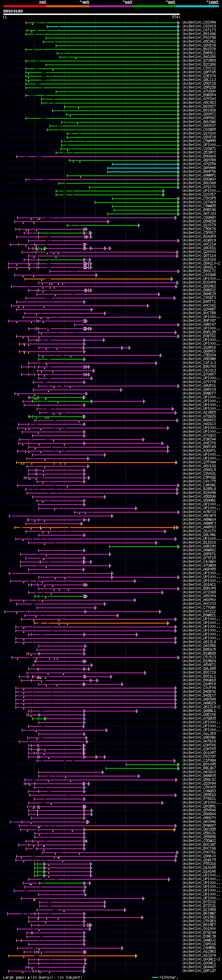Image resolution: width=222 pixels, height=980 pixels.
Task: Select the UniRef100_Q64467 label
Action: (x=199, y=967)
